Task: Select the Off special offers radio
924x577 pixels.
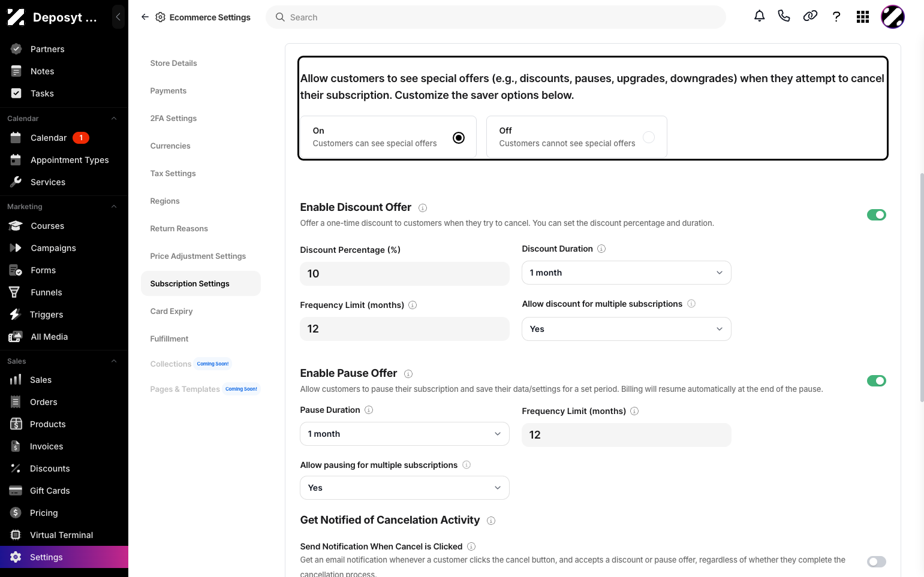Action: tap(649, 137)
